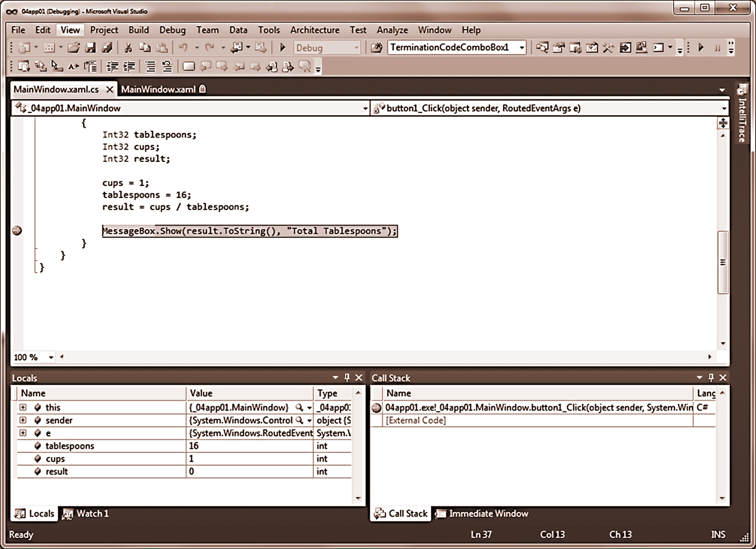Screen dimensions: 756x549
Task: Click the Toggle Bookmark icon
Action: click(188, 66)
